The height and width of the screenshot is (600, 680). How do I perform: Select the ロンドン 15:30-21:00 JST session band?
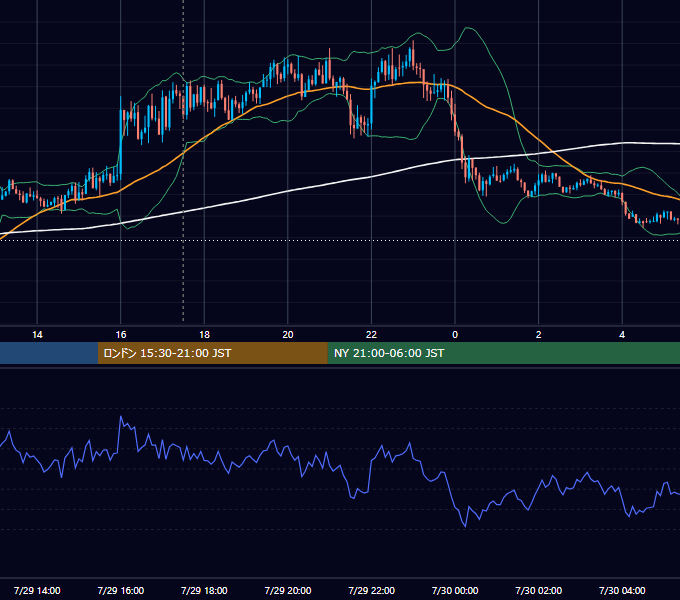[212, 353]
